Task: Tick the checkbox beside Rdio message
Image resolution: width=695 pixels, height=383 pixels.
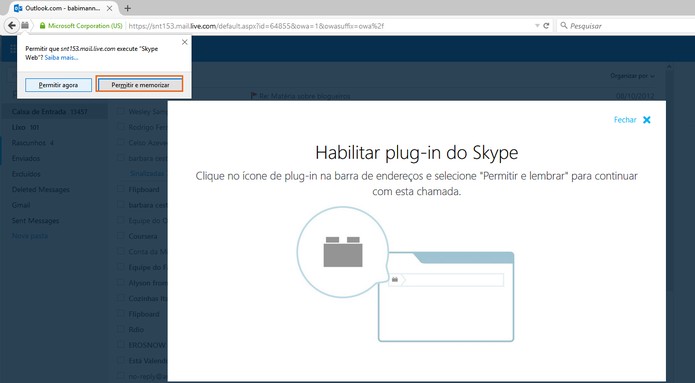Action: coord(120,329)
